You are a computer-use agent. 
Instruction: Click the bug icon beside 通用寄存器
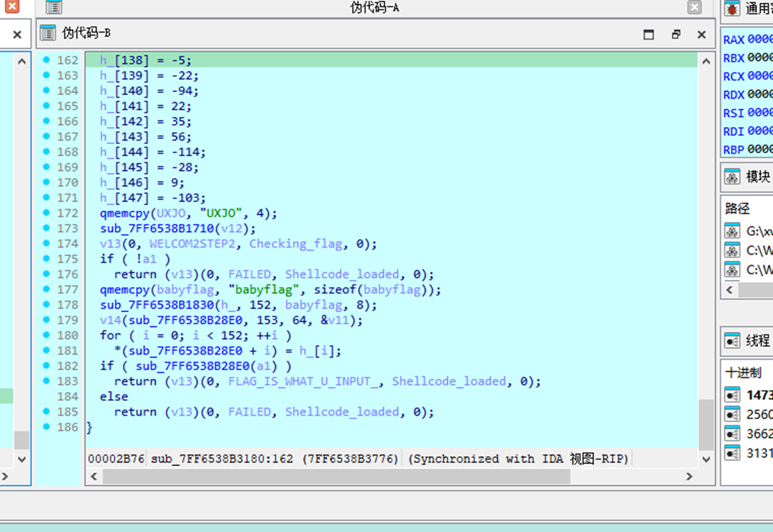tap(731, 8)
